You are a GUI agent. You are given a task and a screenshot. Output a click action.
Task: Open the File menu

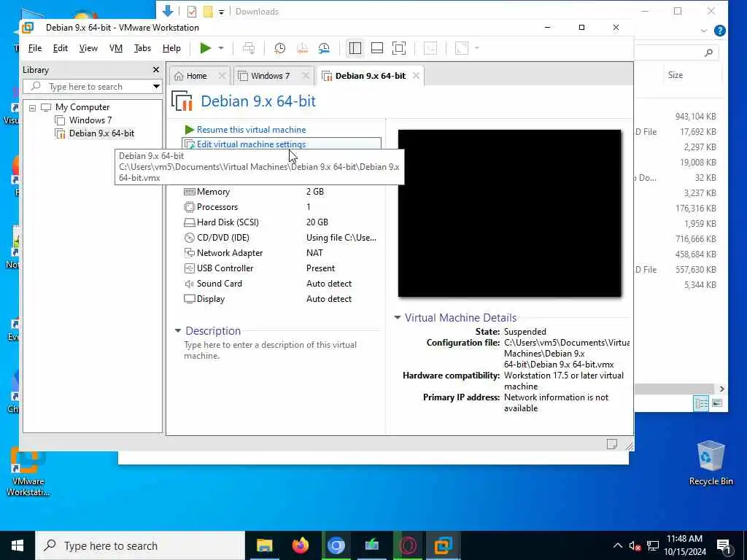[35, 48]
